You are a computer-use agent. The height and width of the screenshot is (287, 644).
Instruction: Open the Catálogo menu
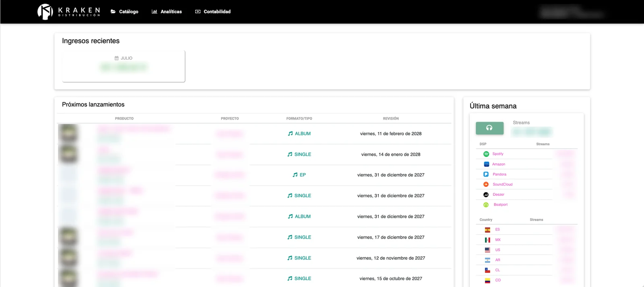tap(124, 12)
